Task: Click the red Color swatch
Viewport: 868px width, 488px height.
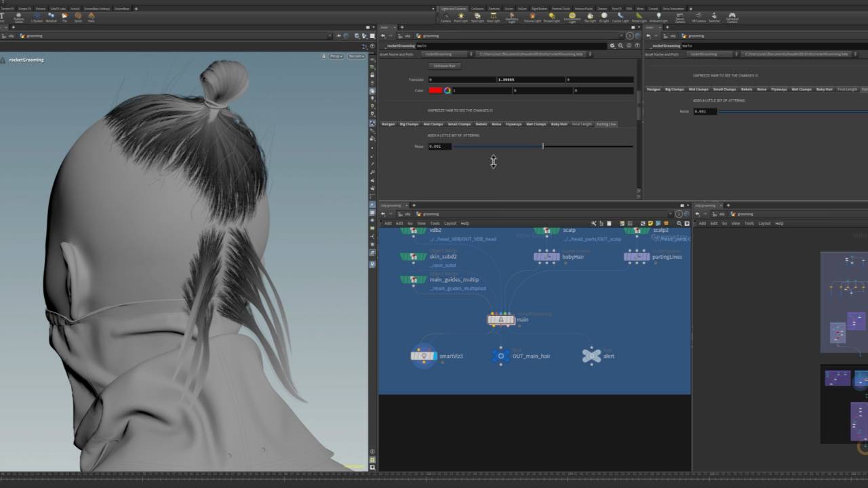Action: tap(435, 90)
